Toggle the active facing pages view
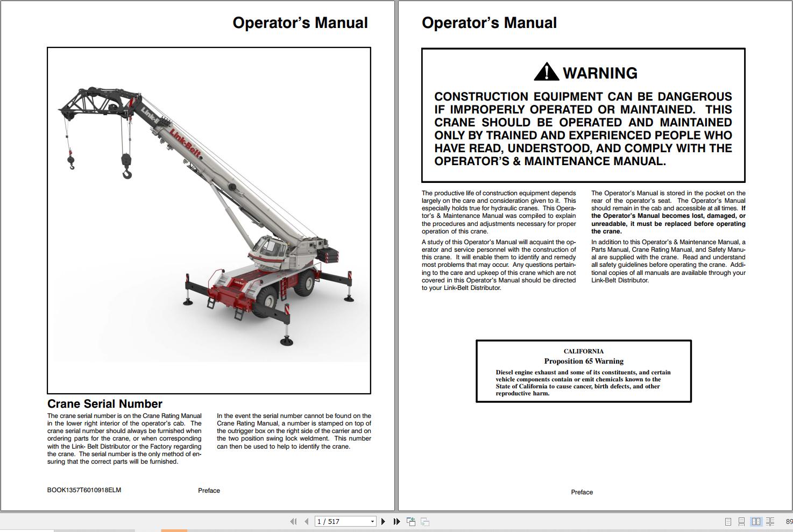The width and height of the screenshot is (793, 532). (757, 522)
